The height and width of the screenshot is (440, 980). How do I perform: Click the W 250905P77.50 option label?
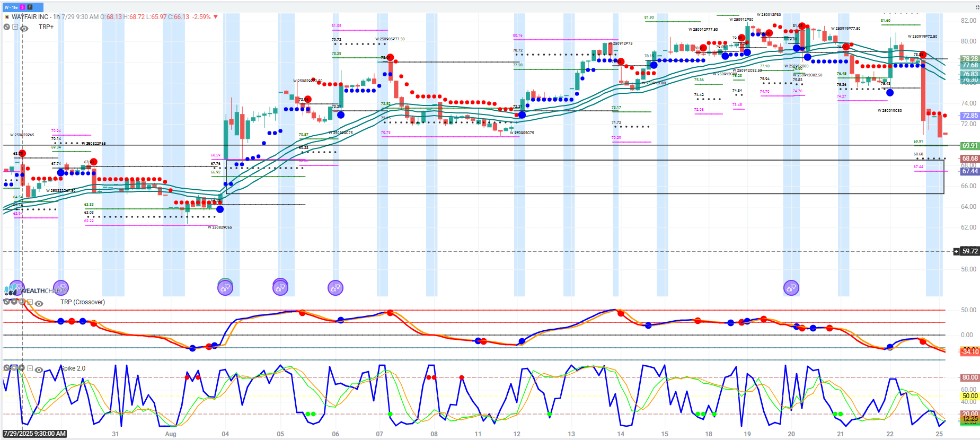pyautogui.click(x=390, y=39)
